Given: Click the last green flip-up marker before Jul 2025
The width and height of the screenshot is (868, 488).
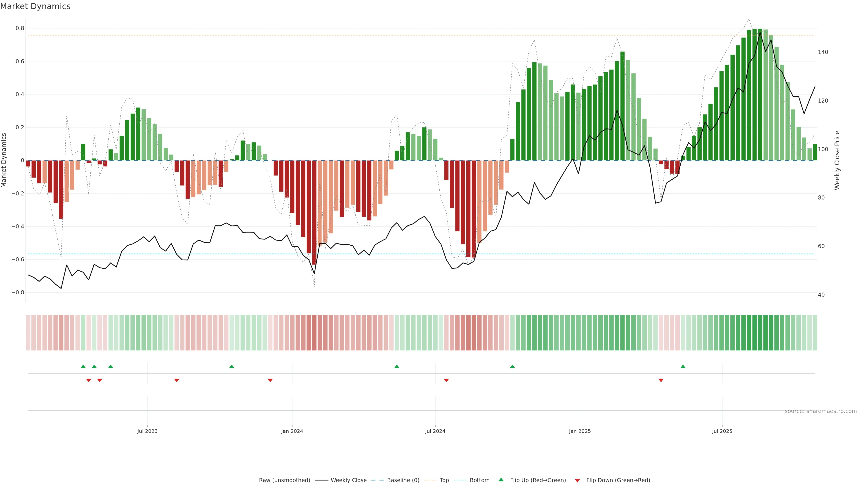Looking at the screenshot, I should tap(683, 366).
